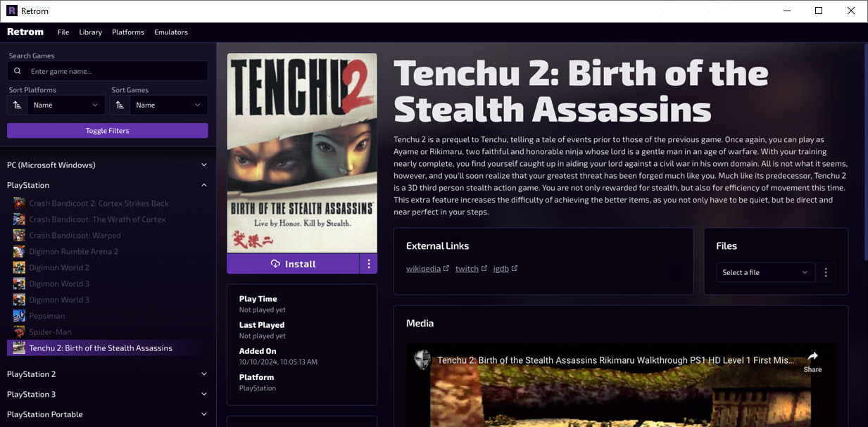Open the Sort Platforms Name dropdown
The width and height of the screenshot is (868, 427).
(66, 105)
